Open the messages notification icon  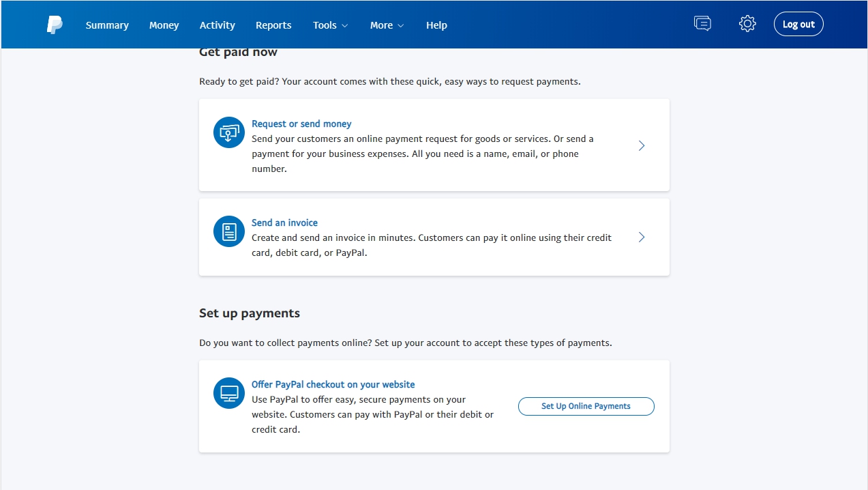[702, 23]
